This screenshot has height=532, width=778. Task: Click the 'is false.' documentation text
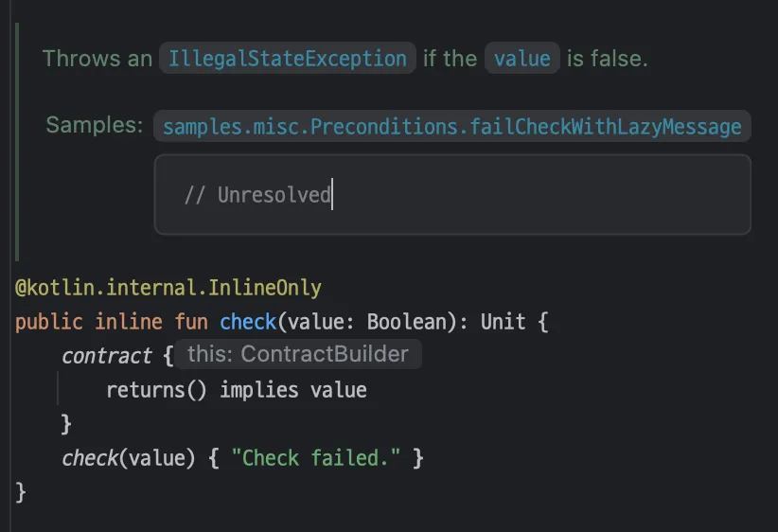coord(608,59)
